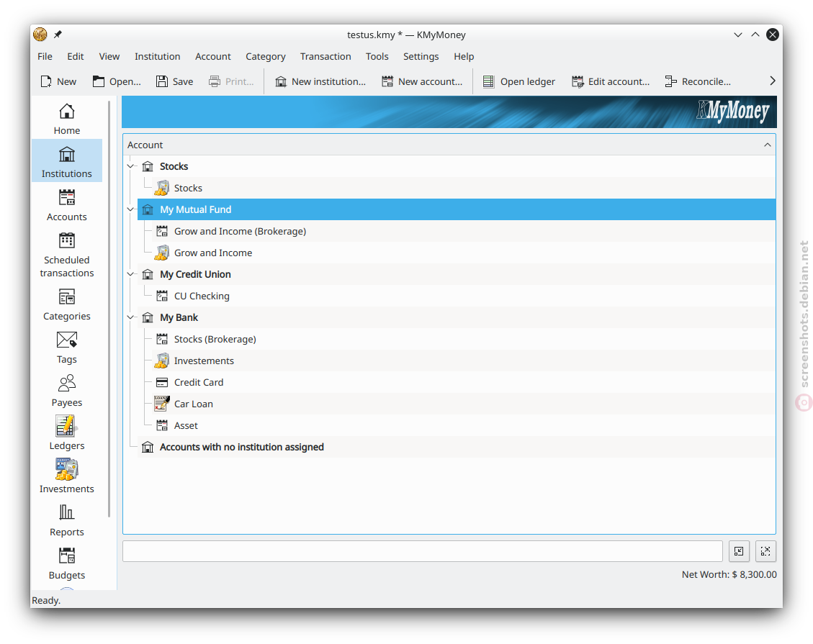Open the Edit menu
The height and width of the screenshot is (644, 813).
coord(75,56)
